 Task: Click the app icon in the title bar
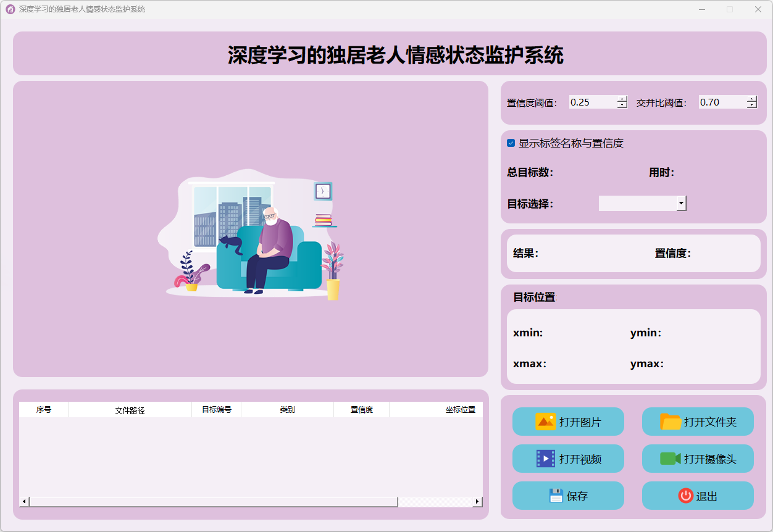10,9
